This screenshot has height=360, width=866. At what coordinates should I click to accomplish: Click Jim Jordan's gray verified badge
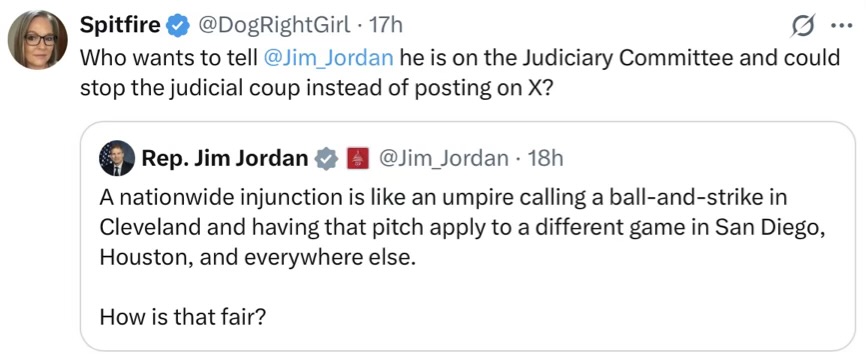coord(326,160)
